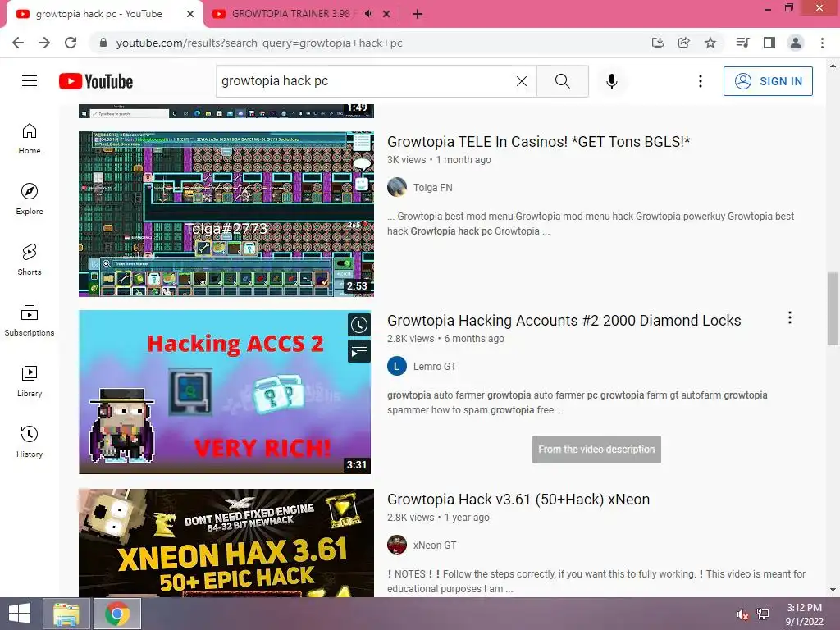This screenshot has height=630, width=840.
Task: Open Growtopia TELE In Casinos video title
Action: [x=538, y=142]
